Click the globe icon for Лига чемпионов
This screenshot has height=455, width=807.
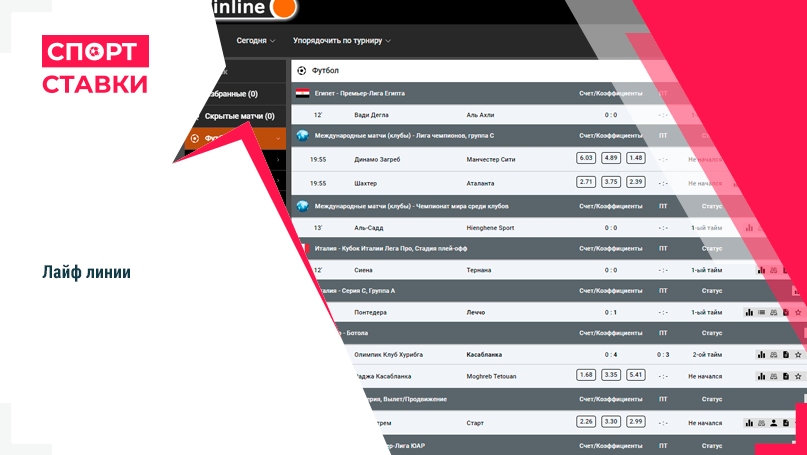tap(302, 135)
